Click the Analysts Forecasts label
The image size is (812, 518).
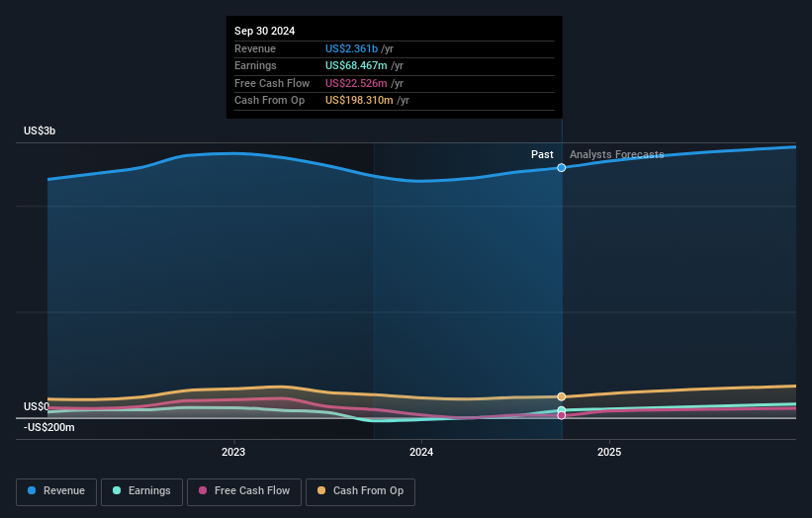coord(617,154)
